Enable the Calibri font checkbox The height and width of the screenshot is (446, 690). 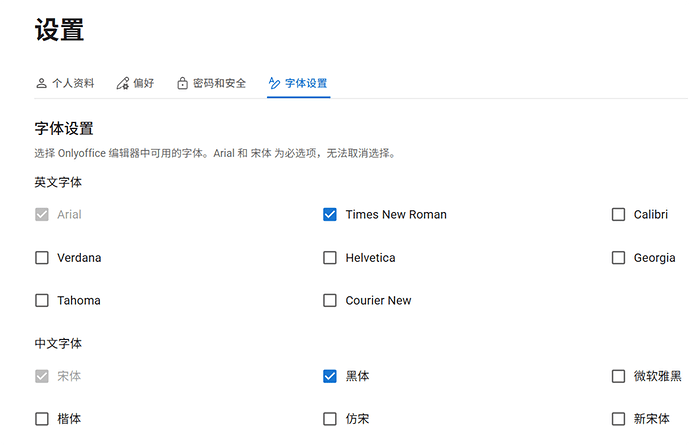618,215
